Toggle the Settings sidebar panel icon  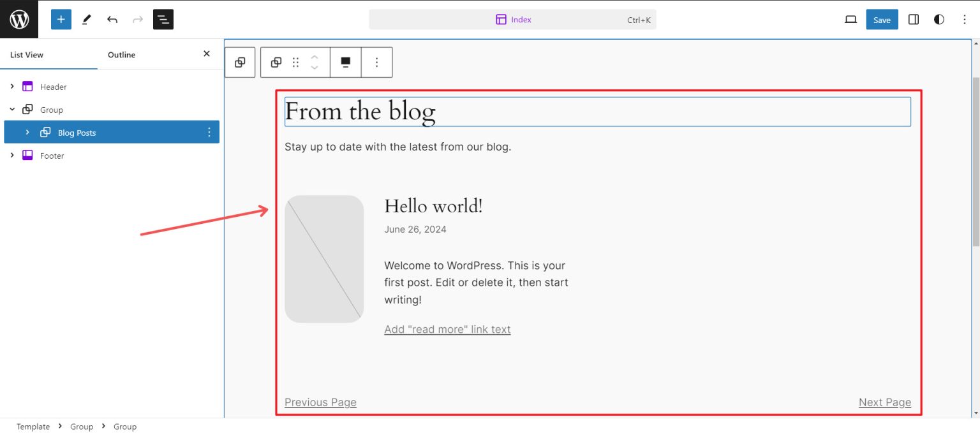tap(913, 20)
